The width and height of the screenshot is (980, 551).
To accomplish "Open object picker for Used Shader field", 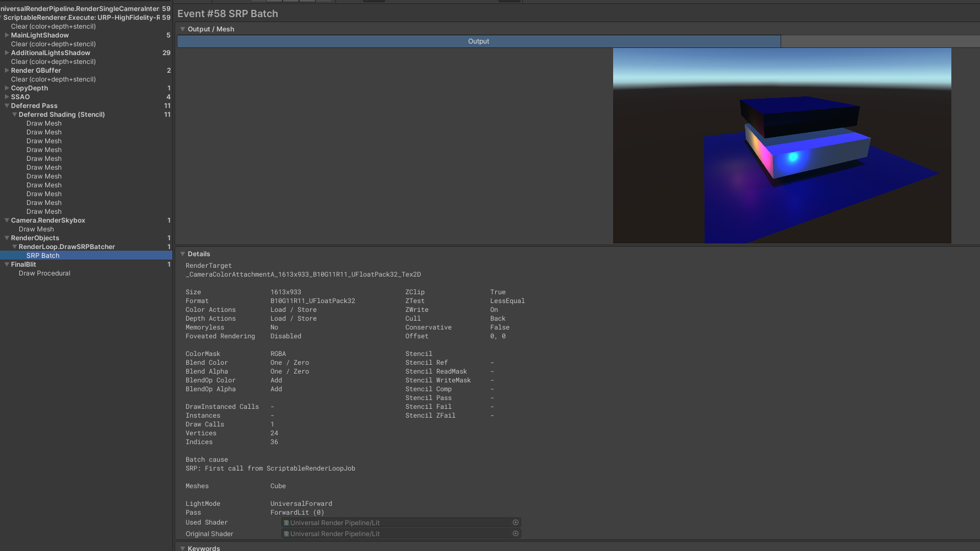I will 516,522.
